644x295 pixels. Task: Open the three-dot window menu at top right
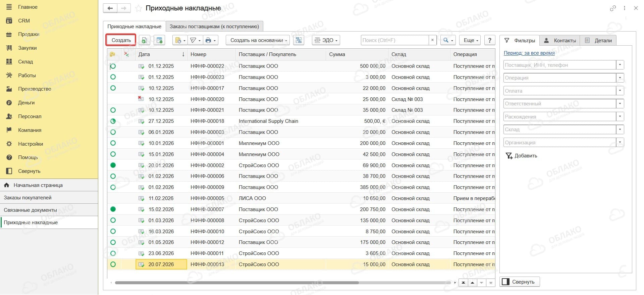625,8
